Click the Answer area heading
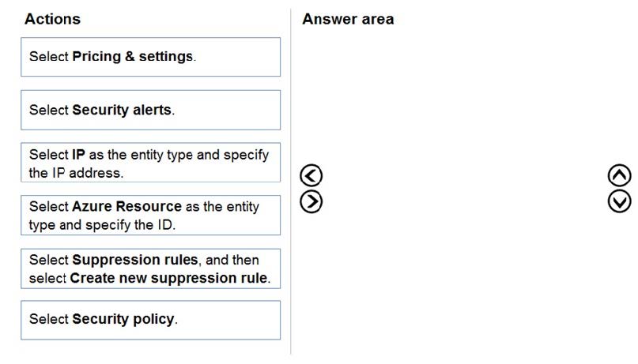Screen dimensions: 638x364 pos(347,19)
